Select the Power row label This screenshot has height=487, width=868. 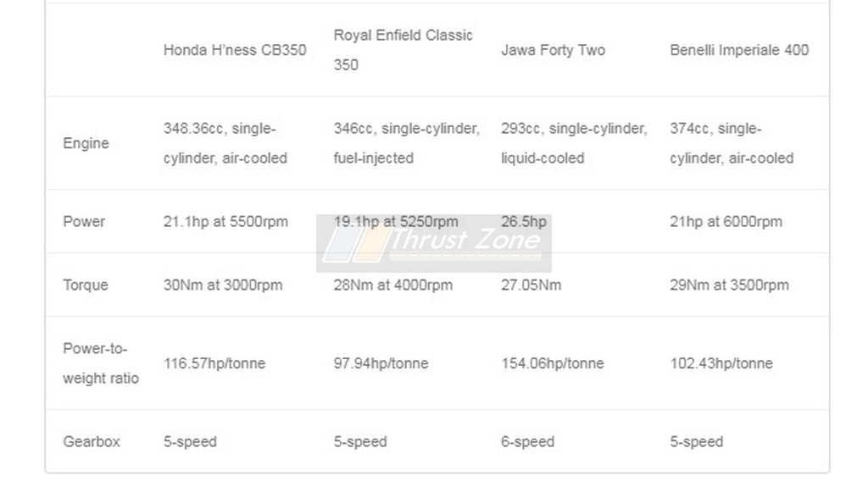pos(84,221)
